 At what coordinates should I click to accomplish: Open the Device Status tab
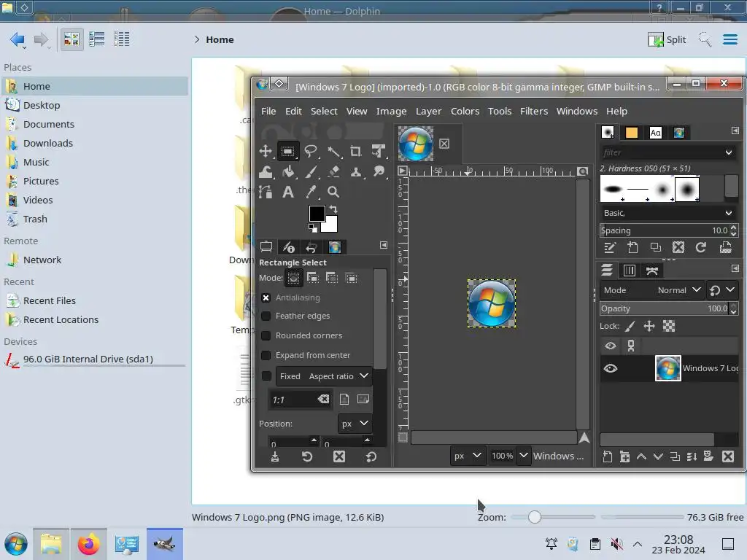(289, 247)
